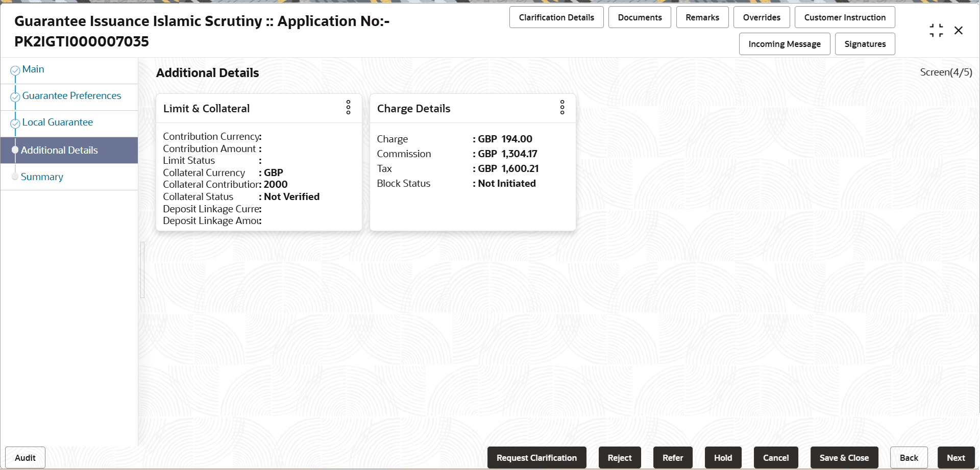Open the Signatures panel
The height and width of the screenshot is (470, 980).
(865, 44)
